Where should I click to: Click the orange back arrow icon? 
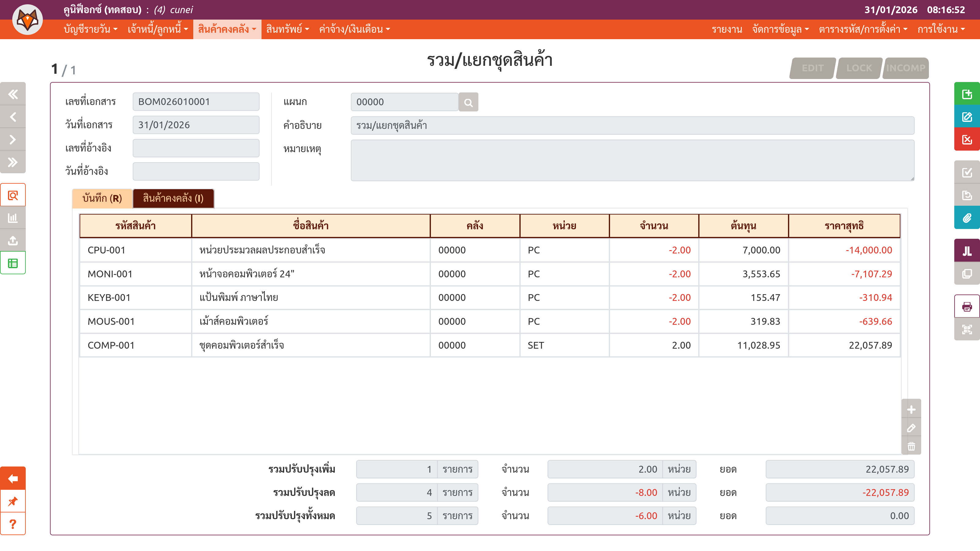[13, 478]
